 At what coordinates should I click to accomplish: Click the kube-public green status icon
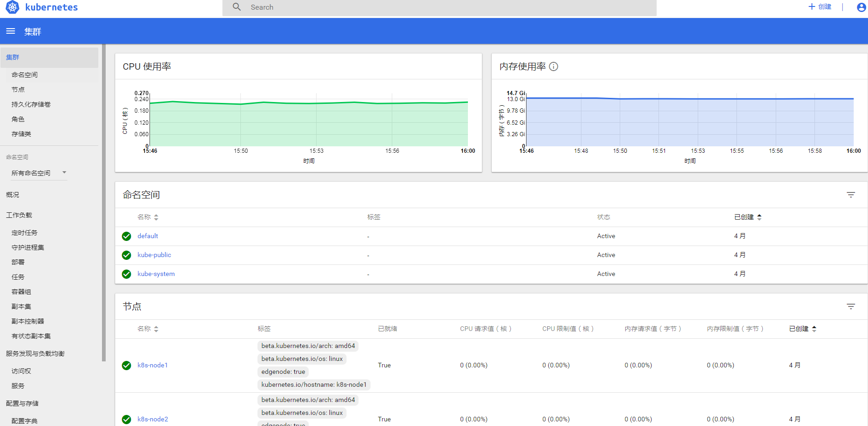(126, 255)
